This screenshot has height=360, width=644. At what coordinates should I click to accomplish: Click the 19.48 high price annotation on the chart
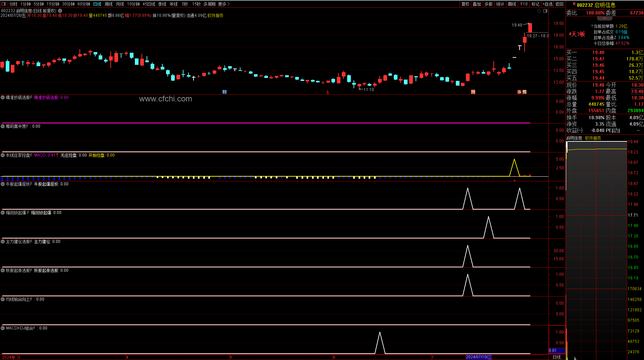tap(517, 25)
